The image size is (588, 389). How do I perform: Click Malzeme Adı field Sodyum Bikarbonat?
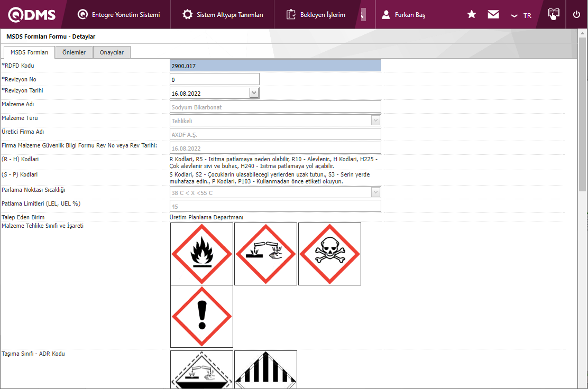[x=275, y=107]
